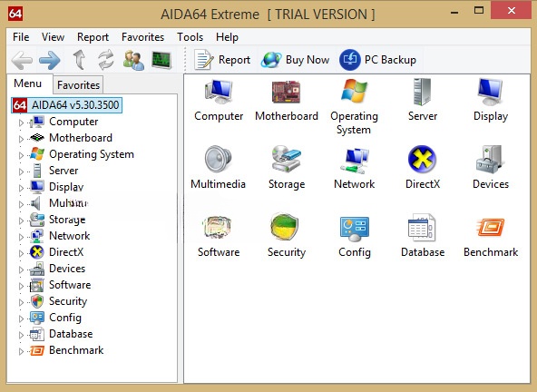Open the Display icon in right pane
The width and height of the screenshot is (537, 392).
coord(491,92)
